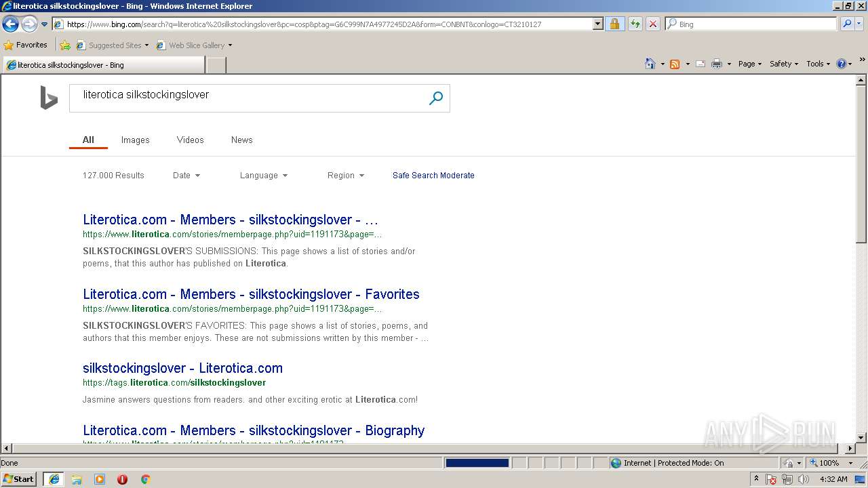Viewport: 868px width, 488px height.
Task: Open the first Members silkstockingslover result
Action: point(231,220)
